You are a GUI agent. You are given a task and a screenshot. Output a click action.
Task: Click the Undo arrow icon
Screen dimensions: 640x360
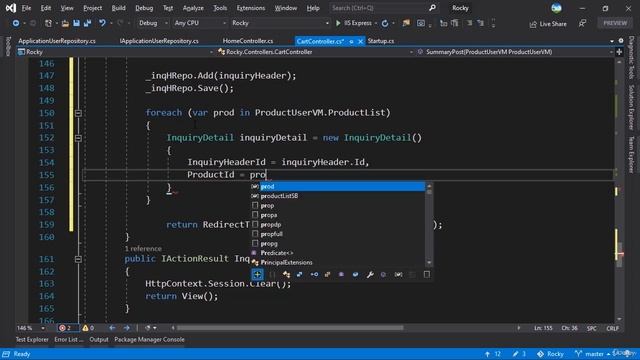click(x=102, y=23)
